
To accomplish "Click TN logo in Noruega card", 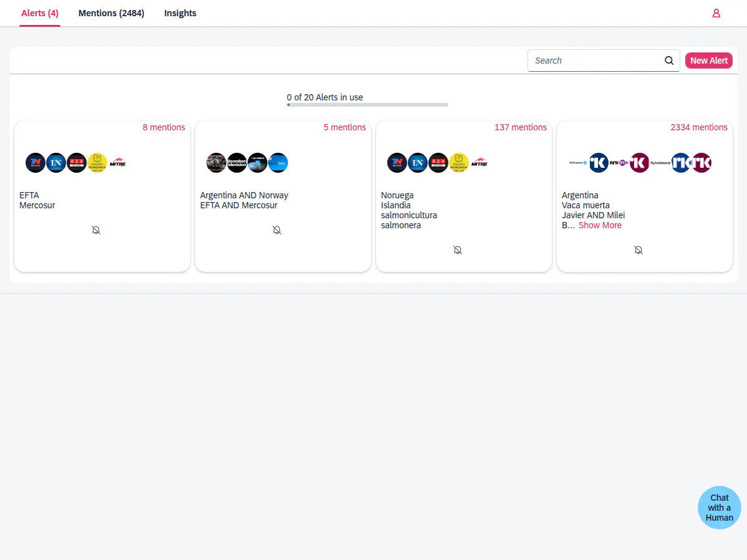I will pos(397,163).
